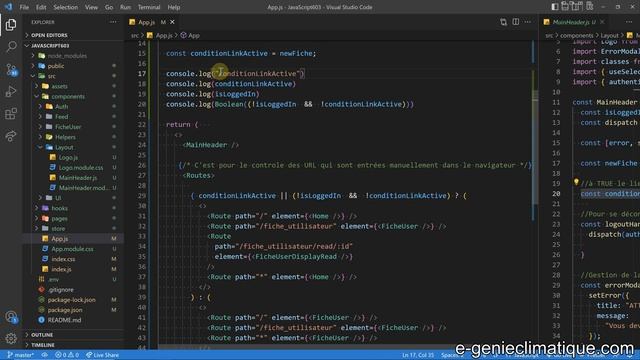640x360 pixels.
Task: Toggle primary sidebar layout icon
Action: (x=555, y=7)
